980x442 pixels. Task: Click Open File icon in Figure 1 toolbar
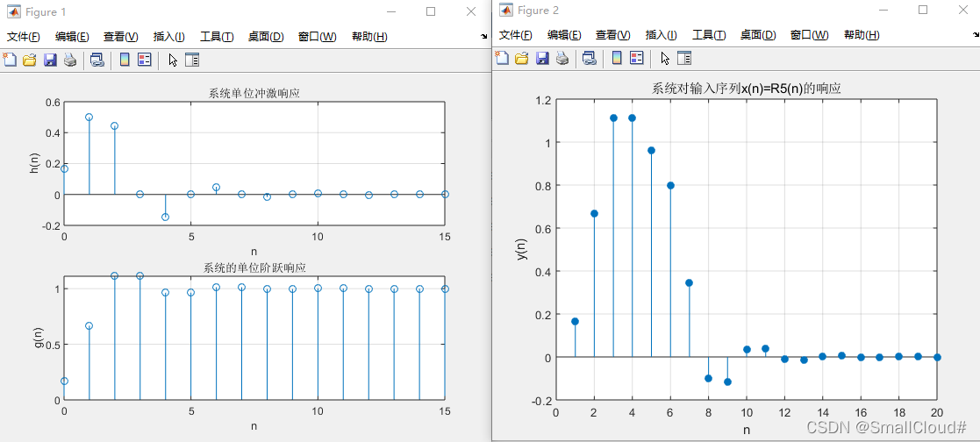pos(29,60)
